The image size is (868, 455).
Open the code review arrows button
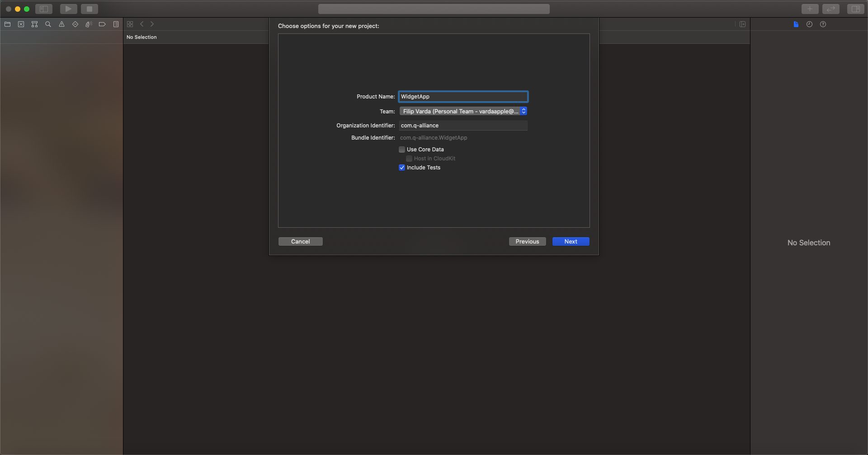pos(831,9)
